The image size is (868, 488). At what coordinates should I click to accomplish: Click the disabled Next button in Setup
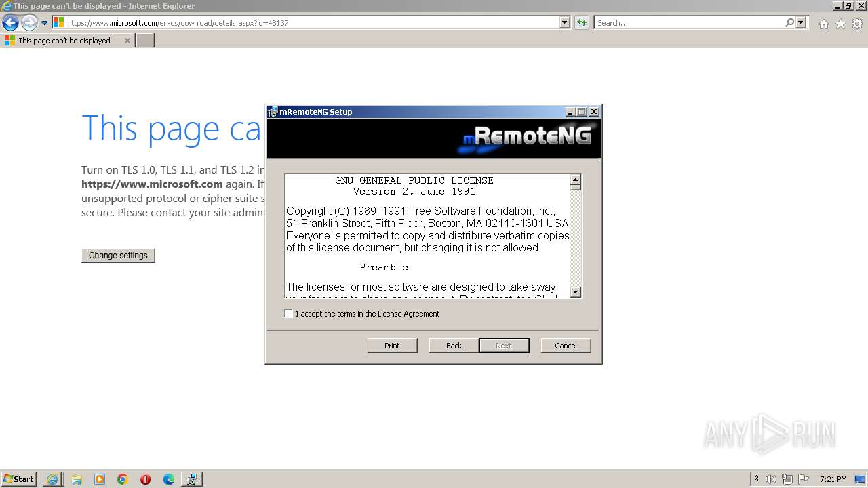tap(504, 346)
